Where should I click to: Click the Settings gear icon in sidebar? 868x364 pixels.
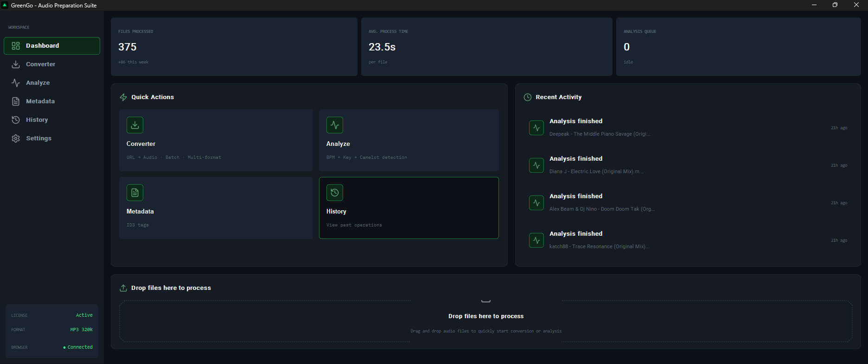point(16,138)
